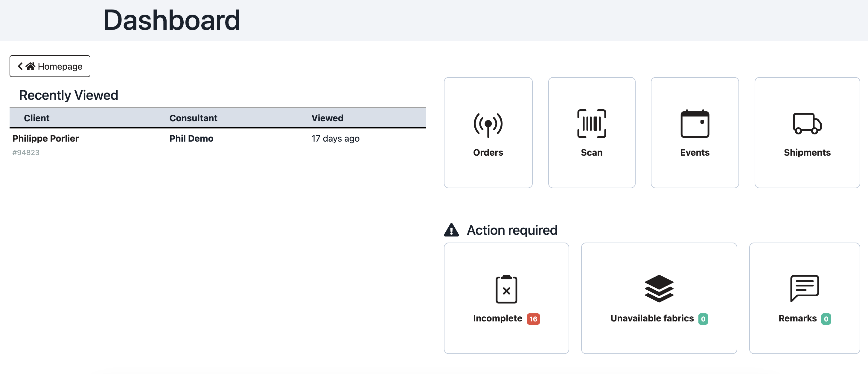Click the Shipments label text
This screenshot has width=868, height=374.
point(807,152)
